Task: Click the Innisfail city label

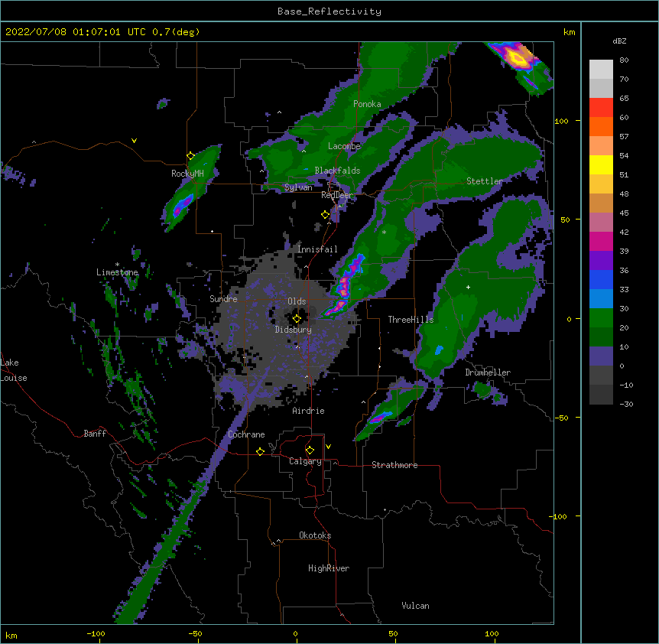Action: [x=317, y=249]
